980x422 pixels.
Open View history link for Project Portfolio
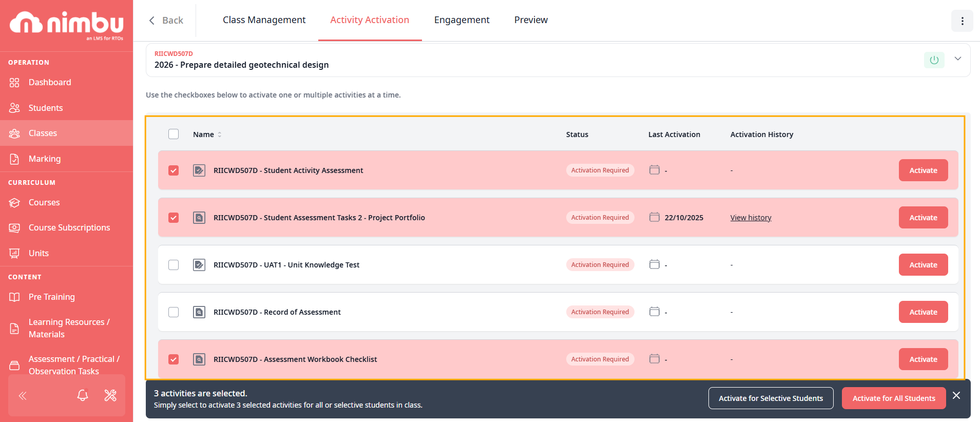pyautogui.click(x=751, y=218)
